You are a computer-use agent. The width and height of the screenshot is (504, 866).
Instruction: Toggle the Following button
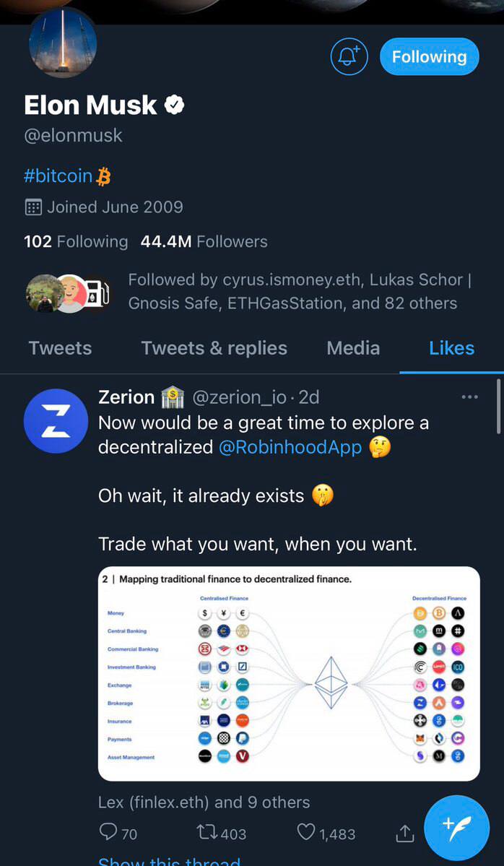point(429,56)
